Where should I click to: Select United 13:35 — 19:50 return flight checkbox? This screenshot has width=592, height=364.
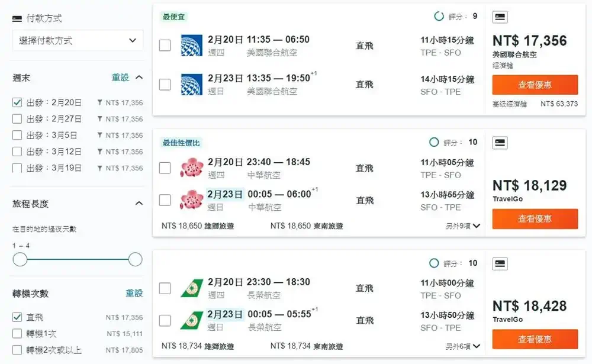(165, 84)
